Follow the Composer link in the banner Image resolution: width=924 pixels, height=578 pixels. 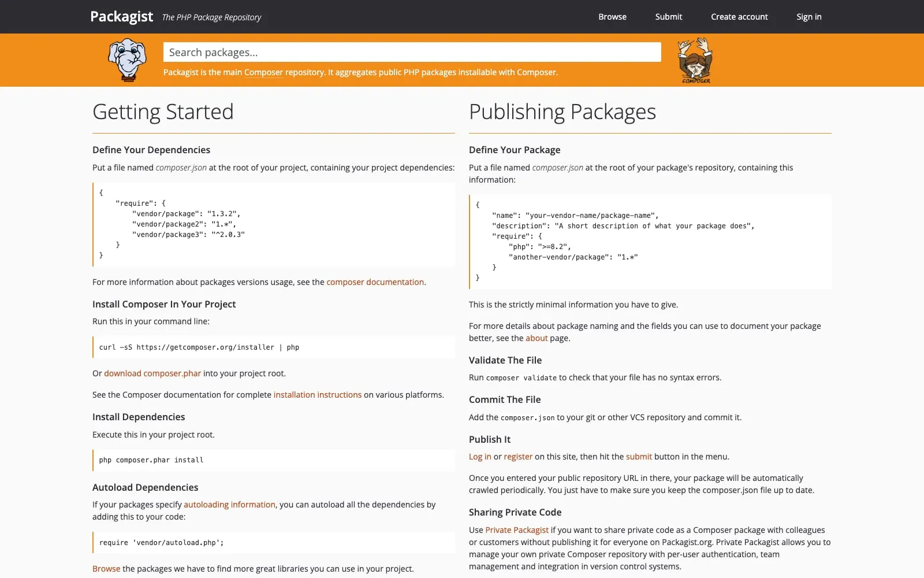263,72
